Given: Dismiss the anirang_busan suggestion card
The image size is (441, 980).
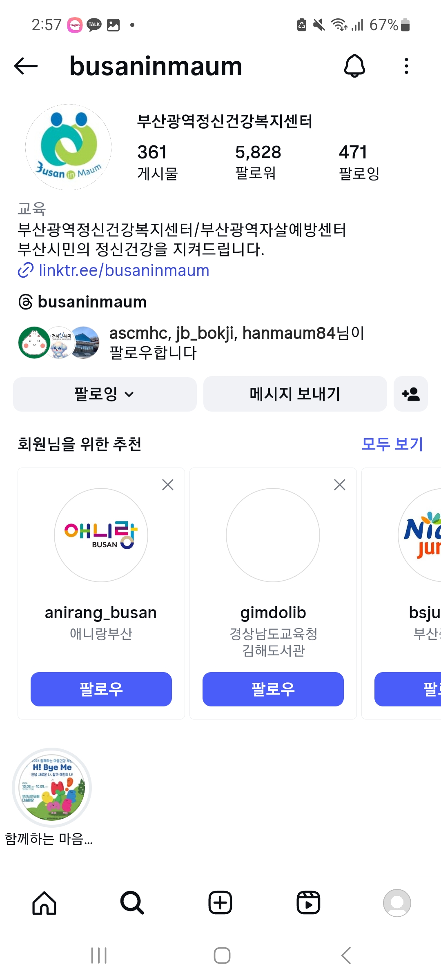Looking at the screenshot, I should point(168,485).
